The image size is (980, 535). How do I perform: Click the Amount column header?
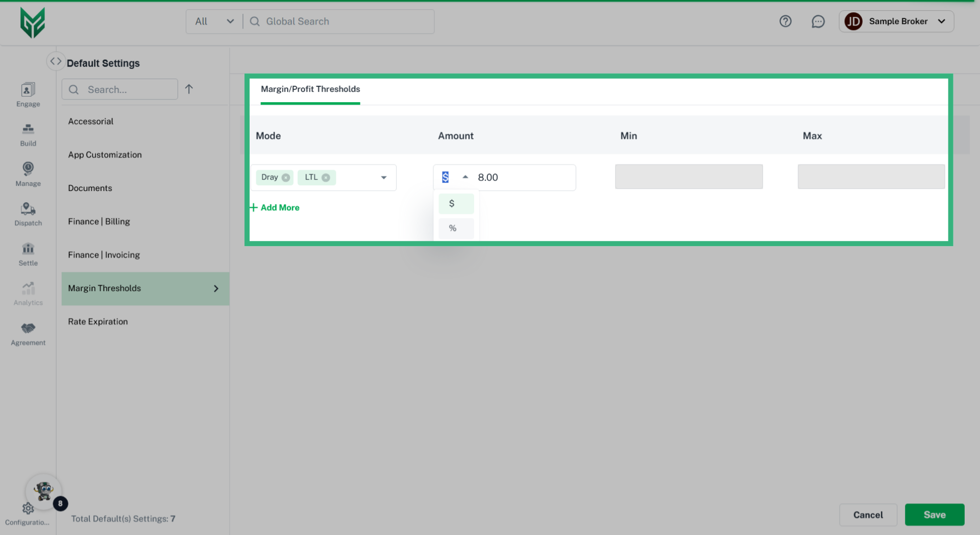tap(456, 136)
